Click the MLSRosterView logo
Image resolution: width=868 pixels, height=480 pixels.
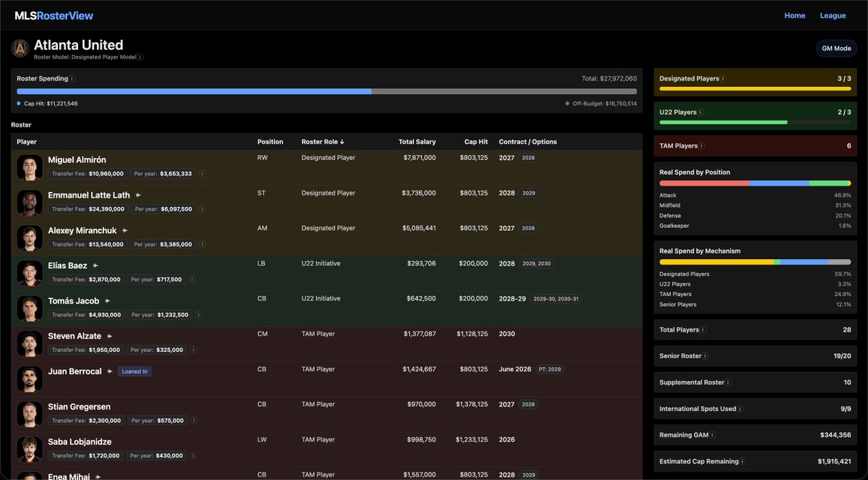pos(54,15)
